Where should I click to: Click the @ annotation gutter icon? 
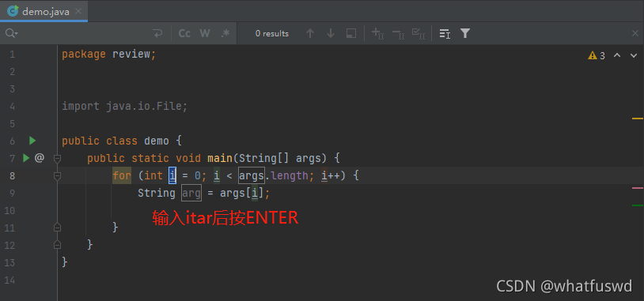pyautogui.click(x=39, y=158)
